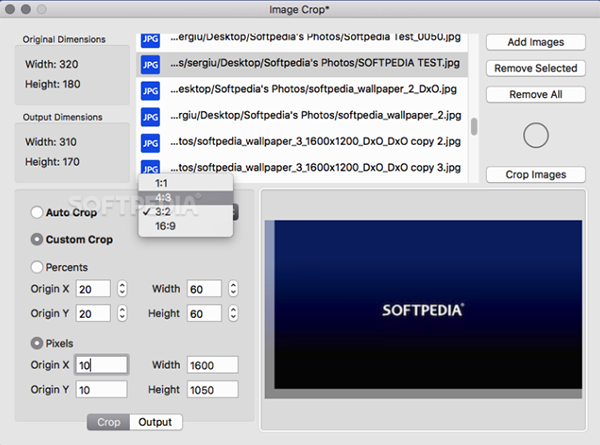Click the Percents Height field showing 60

click(204, 314)
